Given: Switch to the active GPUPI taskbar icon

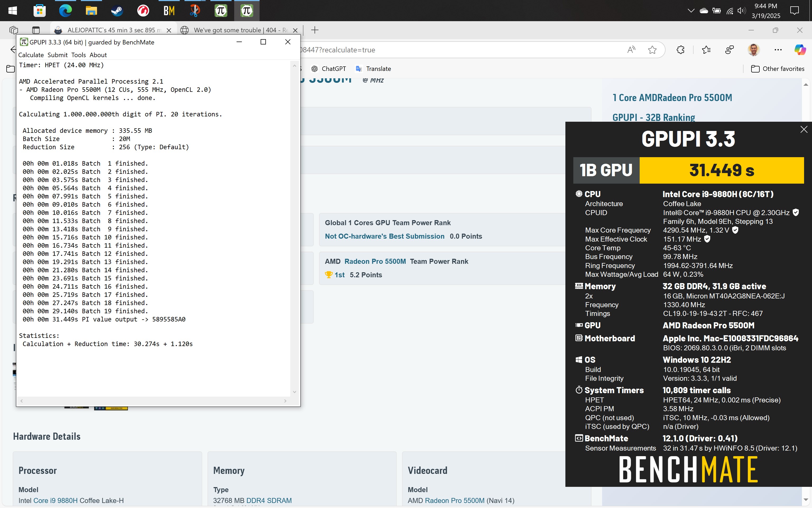Looking at the screenshot, I should [247, 11].
